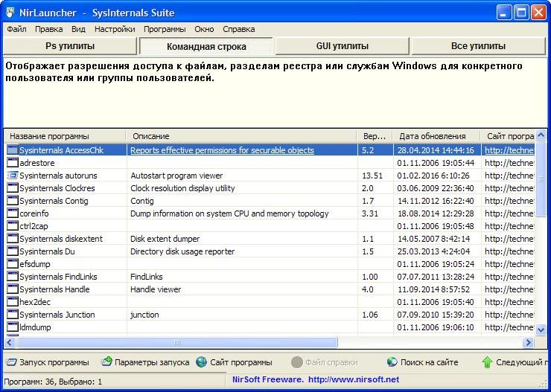Click the Sysinternals Contig icon
551x392 pixels.
(13, 201)
